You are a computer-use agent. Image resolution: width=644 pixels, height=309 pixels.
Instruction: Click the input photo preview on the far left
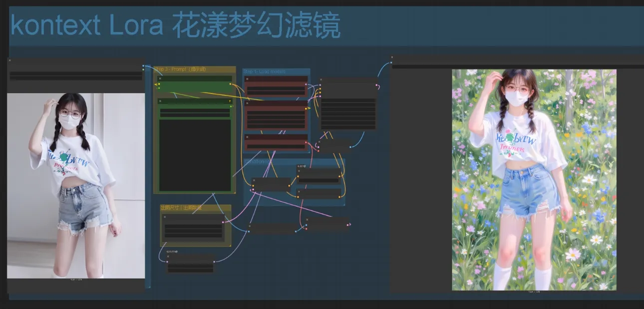click(75, 185)
